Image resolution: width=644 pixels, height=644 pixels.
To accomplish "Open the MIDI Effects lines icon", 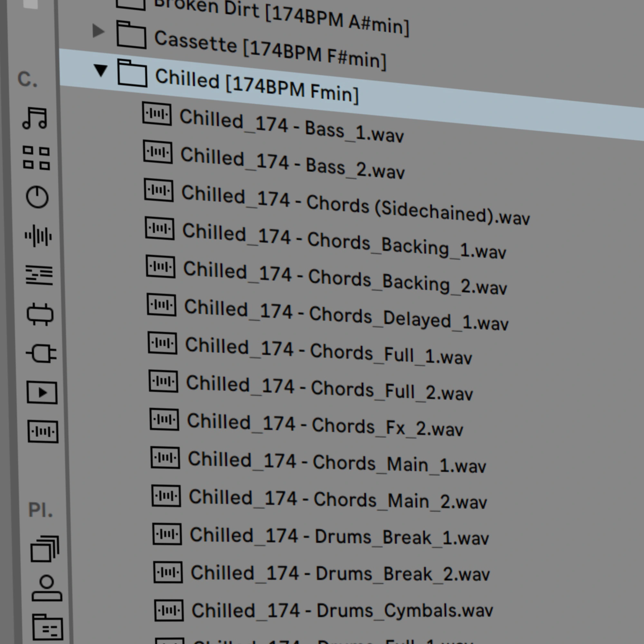I will coord(39,275).
